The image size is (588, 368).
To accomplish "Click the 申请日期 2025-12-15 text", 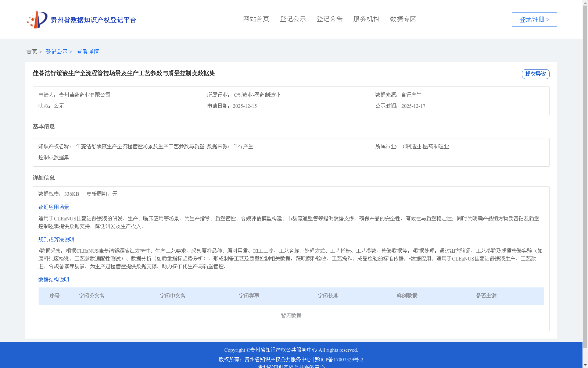I will click(232, 106).
